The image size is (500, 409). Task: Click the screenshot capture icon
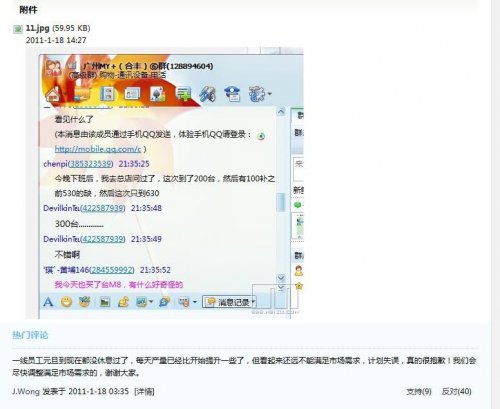coord(141,302)
